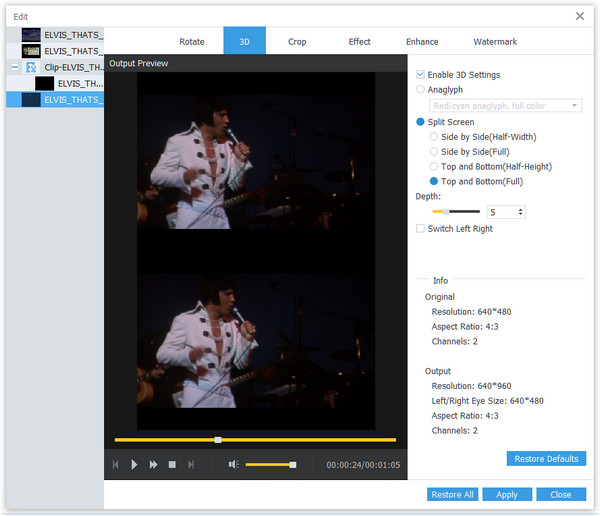
Task: Open the Effect tab
Action: click(x=359, y=41)
